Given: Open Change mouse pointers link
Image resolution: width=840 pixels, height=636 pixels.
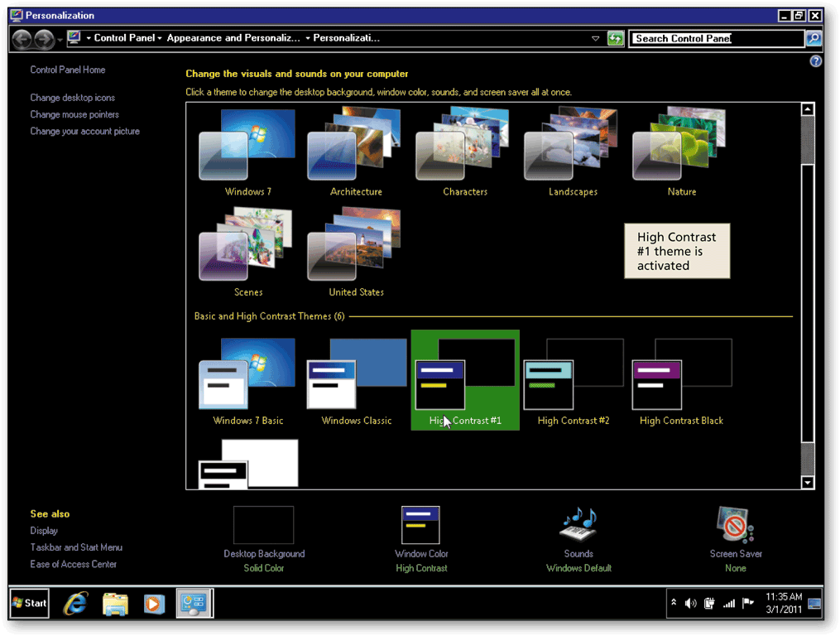Looking at the screenshot, I should pos(74,114).
